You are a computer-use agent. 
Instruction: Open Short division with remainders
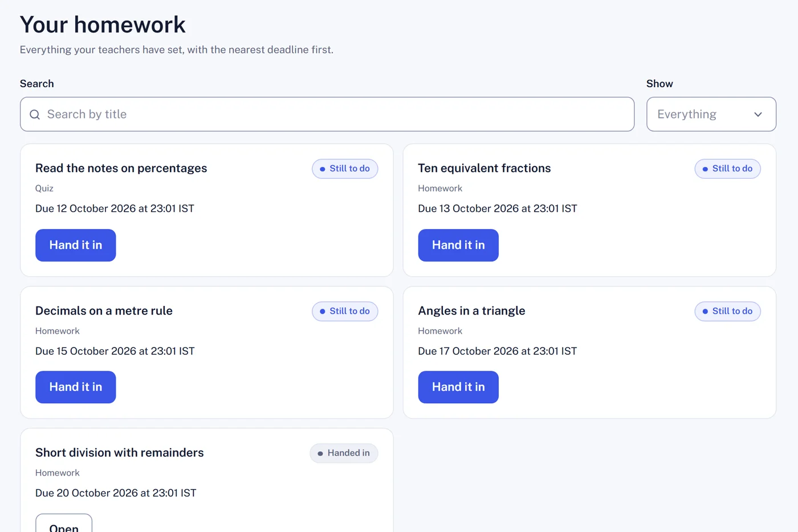coord(64,524)
